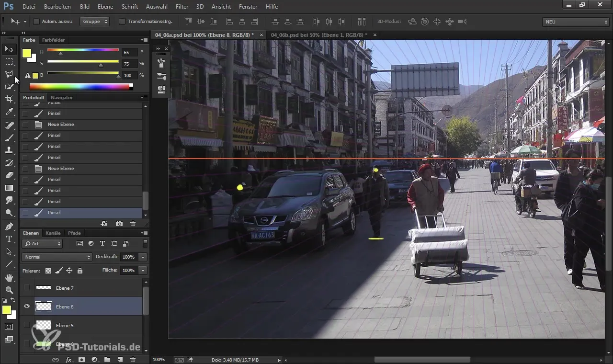This screenshot has height=364, width=613.
Task: Open Protokoll panel options menu
Action: 144,98
